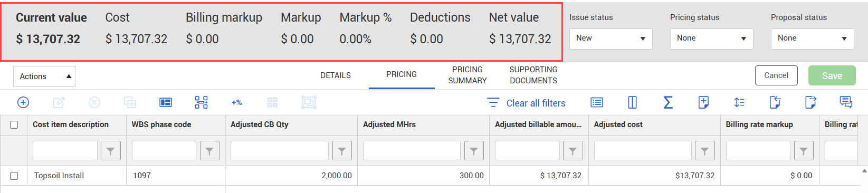The width and height of the screenshot is (868, 193).
Task: Click the add note page icon
Action: 703,102
